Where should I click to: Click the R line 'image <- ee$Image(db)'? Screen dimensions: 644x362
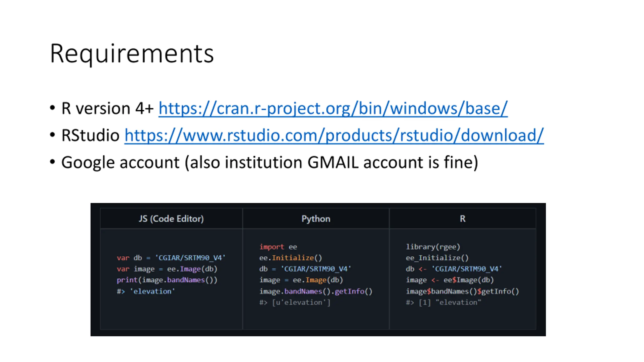(450, 280)
